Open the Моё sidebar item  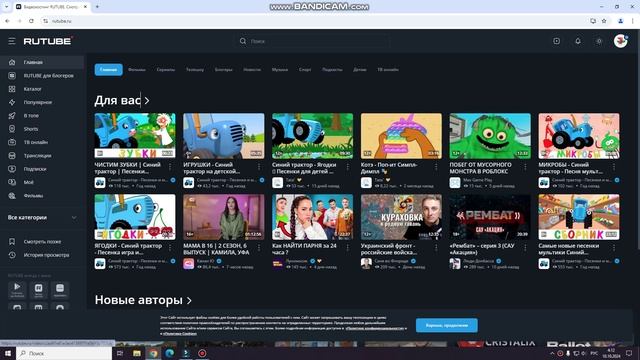click(42, 182)
